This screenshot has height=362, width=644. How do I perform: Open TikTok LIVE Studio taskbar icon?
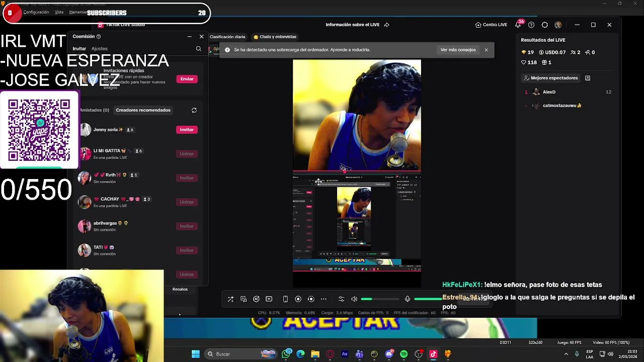click(433, 354)
